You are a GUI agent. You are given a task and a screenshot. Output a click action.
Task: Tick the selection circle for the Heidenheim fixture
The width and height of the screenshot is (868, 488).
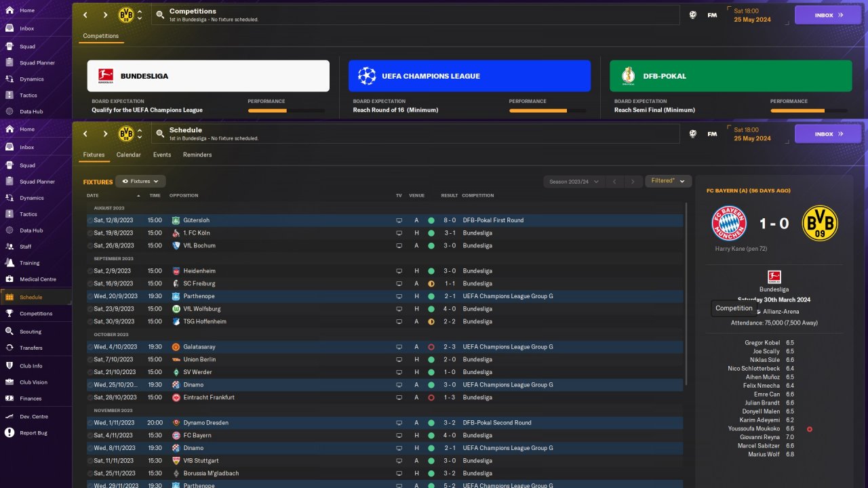pyautogui.click(x=90, y=271)
